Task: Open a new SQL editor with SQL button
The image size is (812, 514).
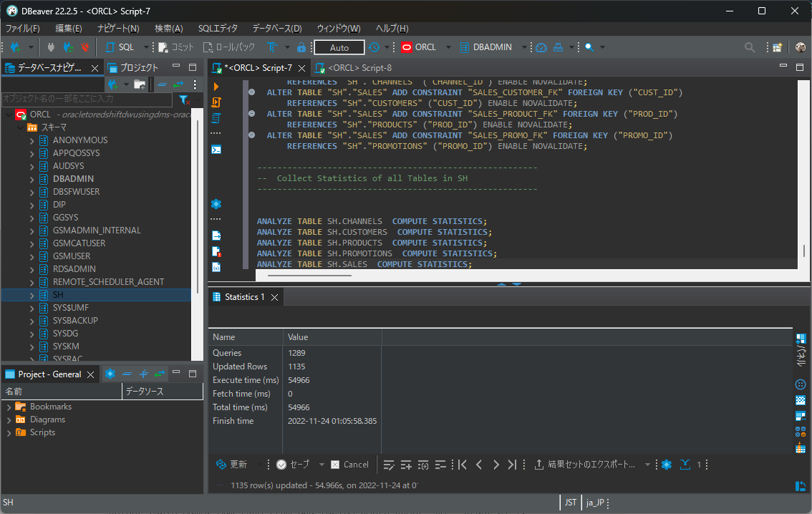Action: coord(120,47)
